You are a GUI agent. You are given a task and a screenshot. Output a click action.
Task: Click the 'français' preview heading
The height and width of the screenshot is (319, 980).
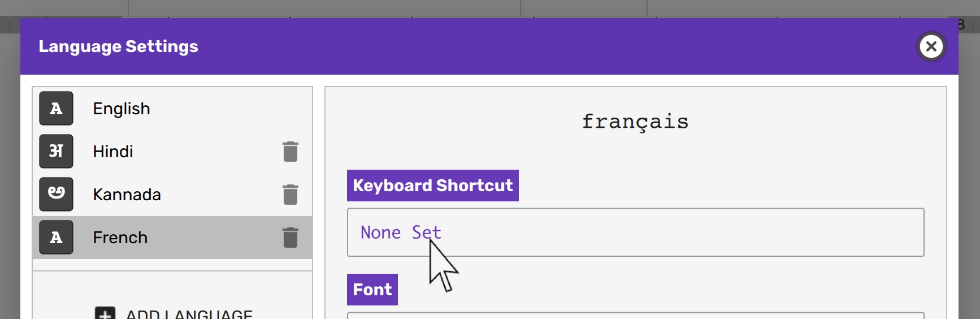[635, 122]
